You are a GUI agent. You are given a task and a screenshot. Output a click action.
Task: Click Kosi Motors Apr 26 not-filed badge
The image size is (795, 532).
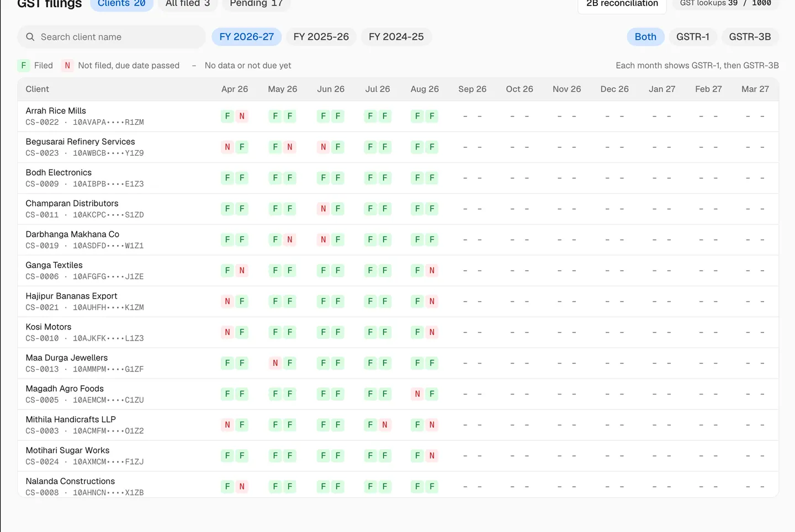click(227, 333)
